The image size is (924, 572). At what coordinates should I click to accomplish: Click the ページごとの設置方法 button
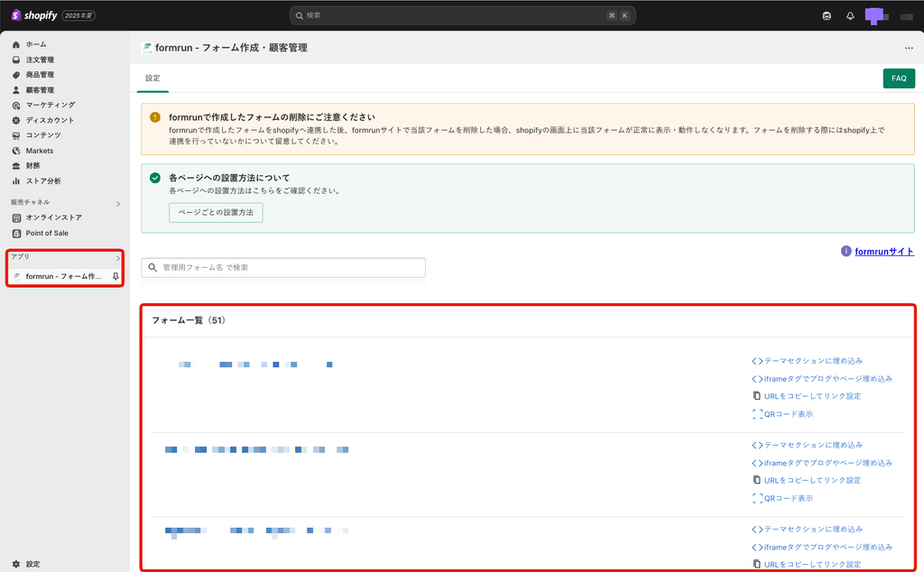click(x=216, y=213)
